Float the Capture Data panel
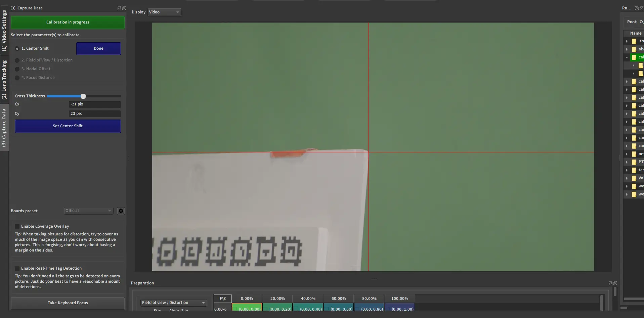The height and width of the screenshot is (318, 644). coord(119,8)
